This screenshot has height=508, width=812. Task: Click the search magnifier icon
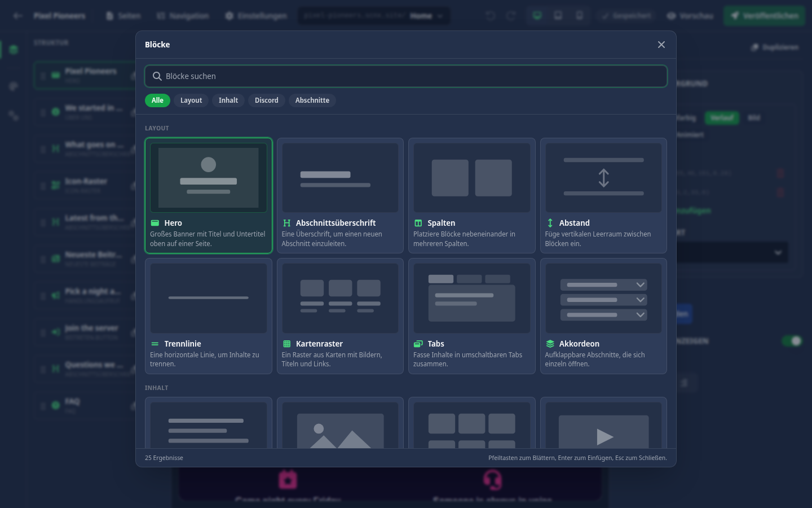(x=157, y=76)
